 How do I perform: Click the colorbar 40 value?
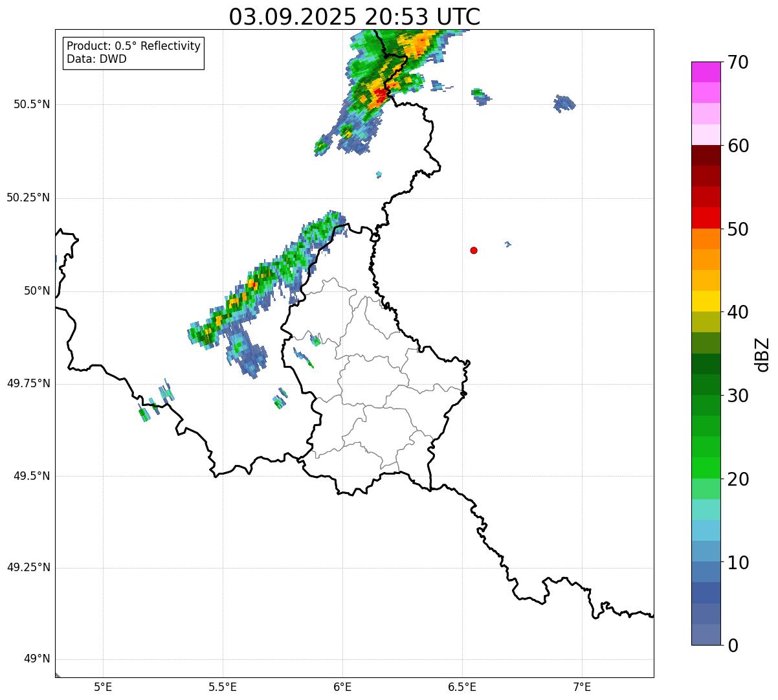click(x=738, y=312)
